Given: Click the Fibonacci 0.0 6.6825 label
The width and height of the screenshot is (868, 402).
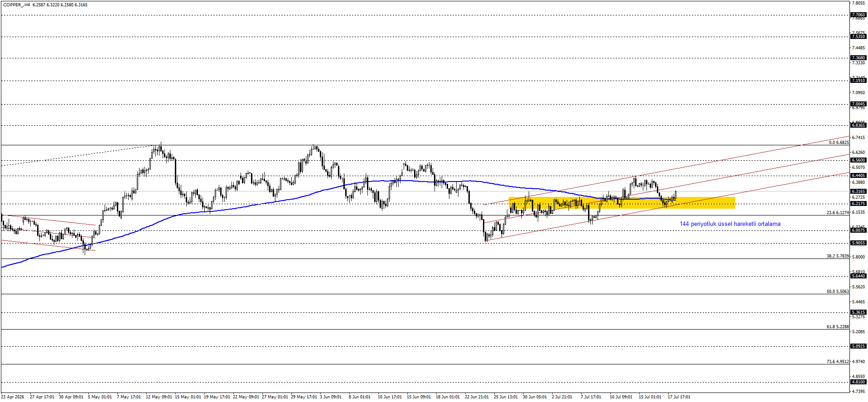Looking at the screenshot, I should tap(839, 143).
